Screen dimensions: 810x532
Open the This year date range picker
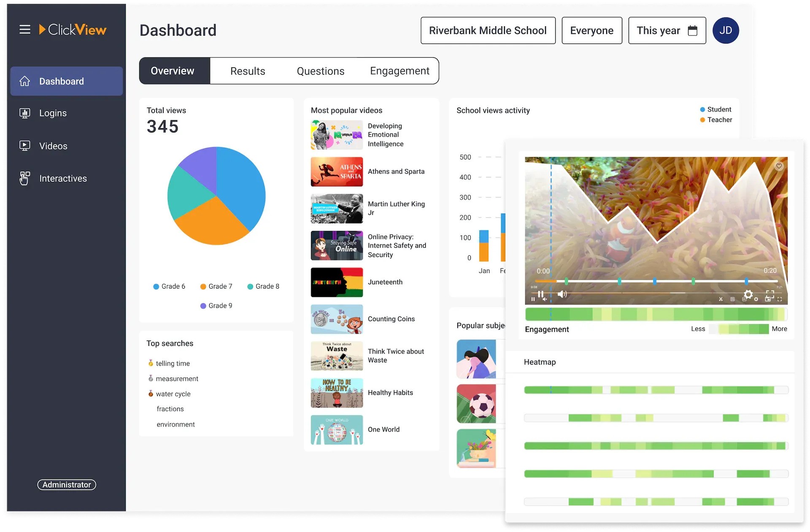pos(667,30)
